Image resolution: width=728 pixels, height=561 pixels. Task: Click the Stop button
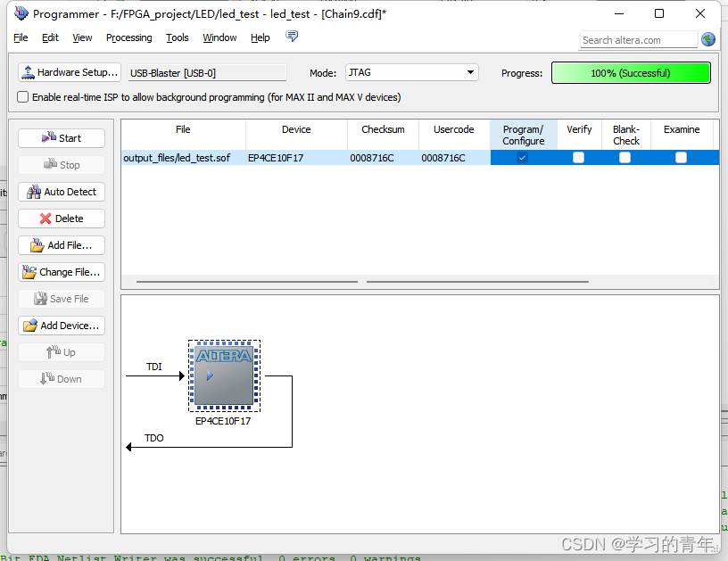(61, 165)
